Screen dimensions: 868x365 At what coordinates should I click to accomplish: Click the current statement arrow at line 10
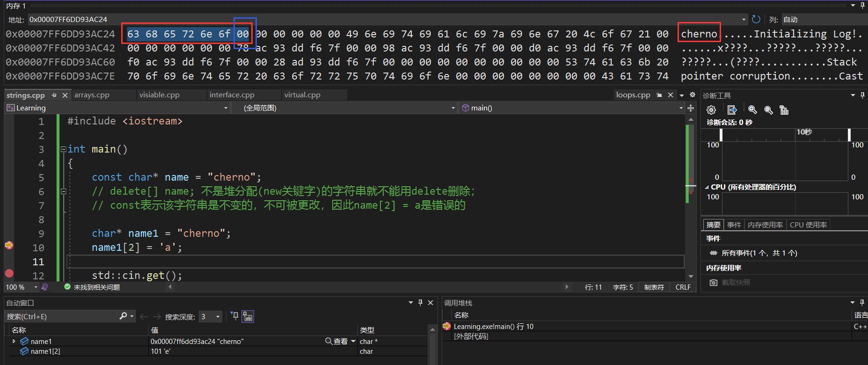pyautogui.click(x=9, y=245)
